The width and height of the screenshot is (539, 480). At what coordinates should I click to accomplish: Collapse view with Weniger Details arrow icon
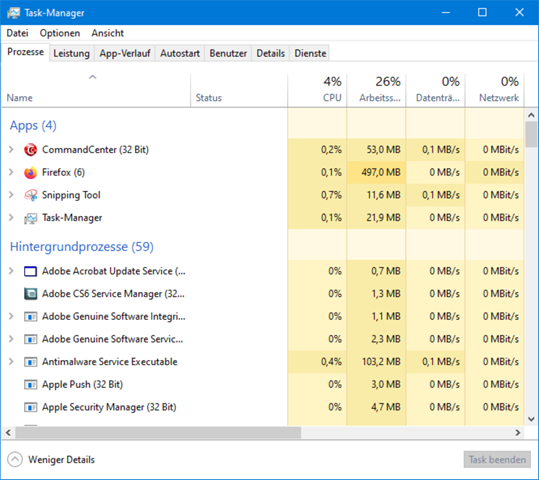15,459
